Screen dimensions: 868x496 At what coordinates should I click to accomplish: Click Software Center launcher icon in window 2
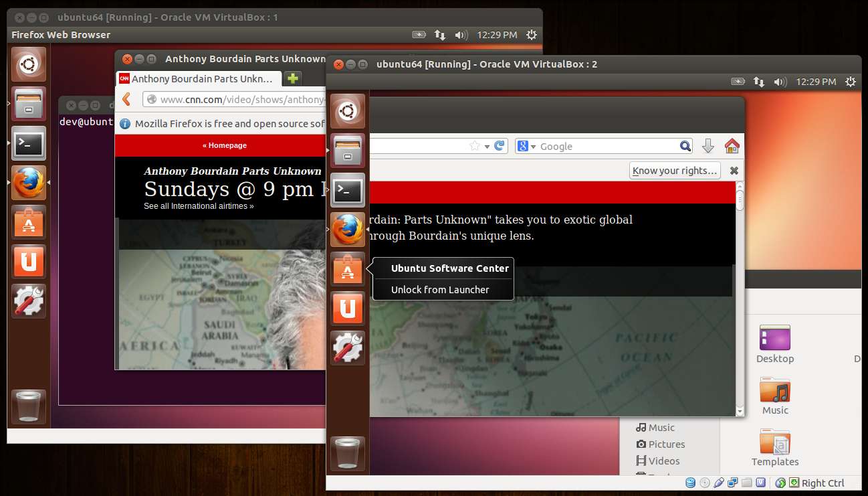pyautogui.click(x=348, y=269)
